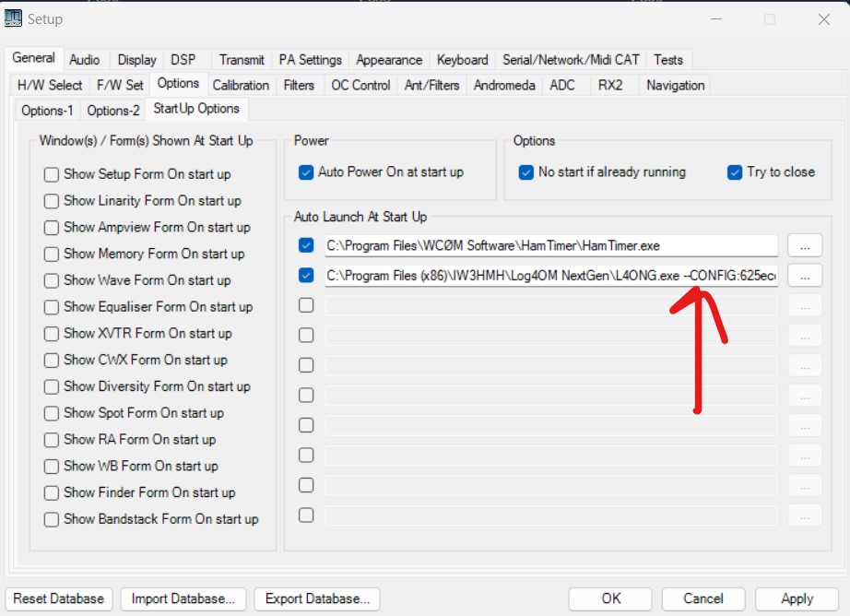Click the Log4OM path input field
This screenshot has height=616, width=850.
coord(550,276)
